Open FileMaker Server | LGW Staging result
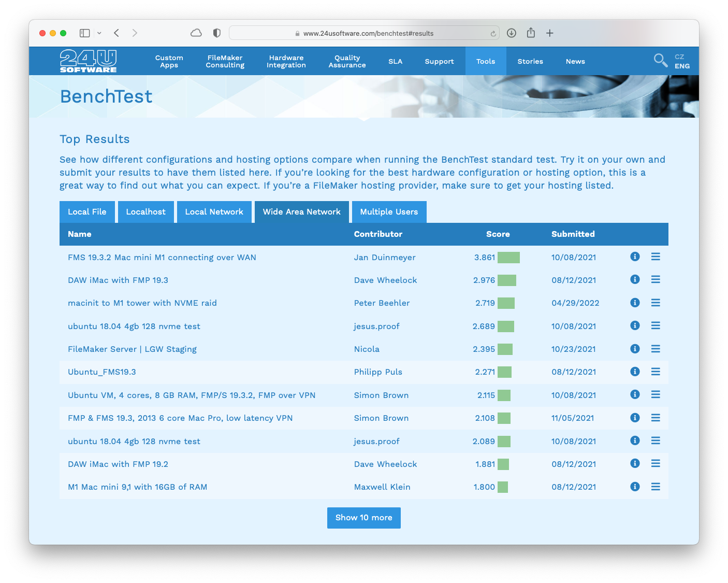 (133, 349)
